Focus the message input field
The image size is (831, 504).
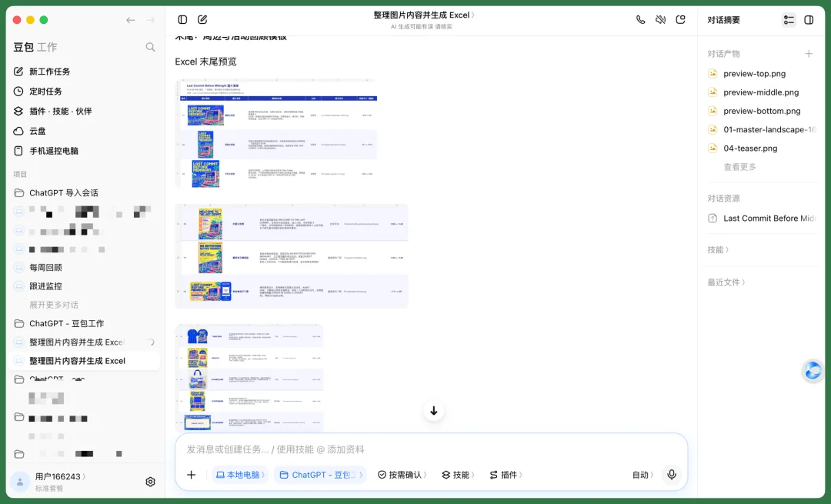(x=431, y=449)
